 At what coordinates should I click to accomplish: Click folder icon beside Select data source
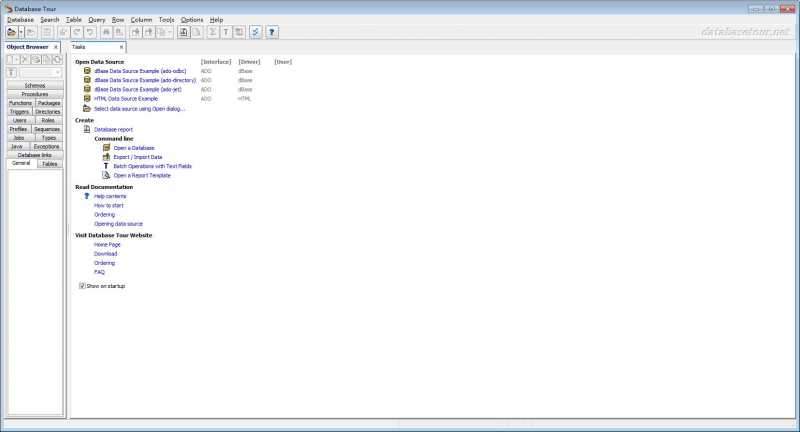(87, 109)
